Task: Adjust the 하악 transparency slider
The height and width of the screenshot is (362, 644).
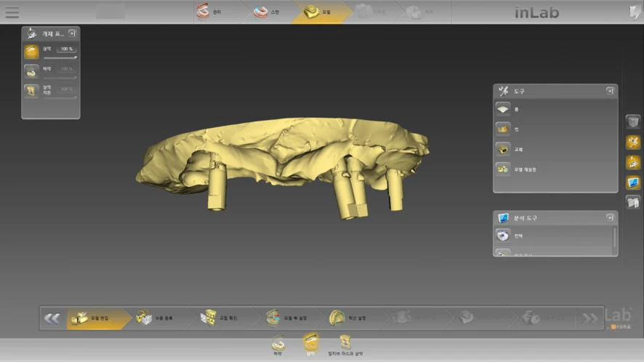Action: (x=60, y=77)
